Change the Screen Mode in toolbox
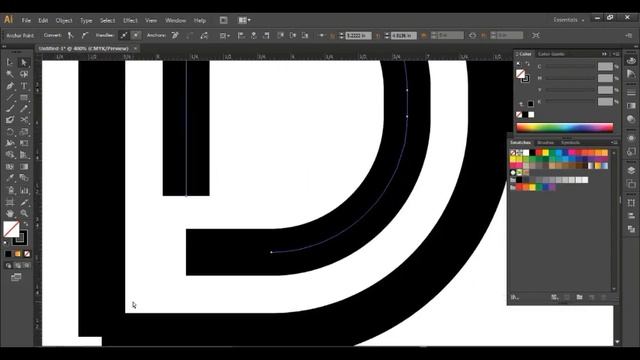Screen dimensions: 640x360 pyautogui.click(x=16, y=277)
